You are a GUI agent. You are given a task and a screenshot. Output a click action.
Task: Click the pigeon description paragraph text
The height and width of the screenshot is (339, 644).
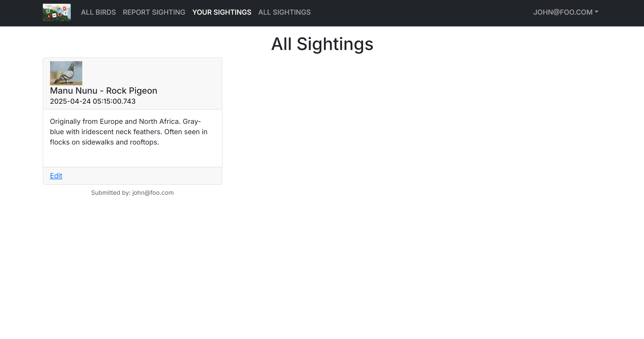[x=129, y=132]
